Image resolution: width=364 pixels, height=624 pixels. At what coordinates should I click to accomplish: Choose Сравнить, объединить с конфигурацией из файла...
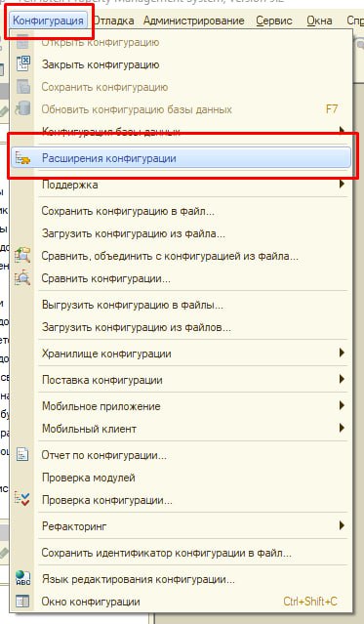(x=170, y=256)
